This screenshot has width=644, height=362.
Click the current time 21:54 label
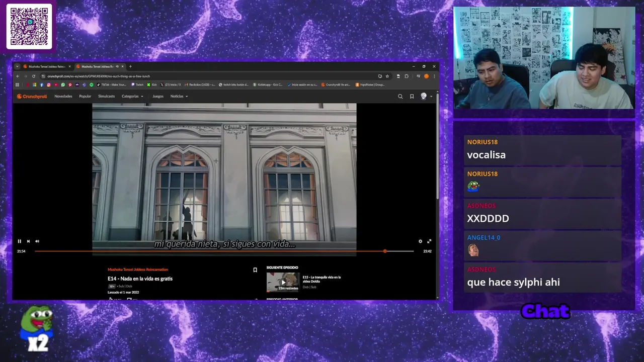(21, 251)
